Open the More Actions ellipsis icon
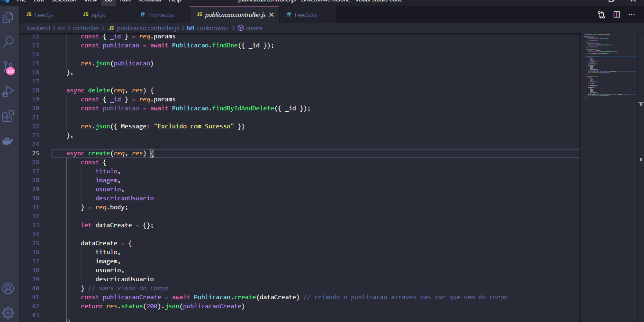This screenshot has width=644, height=322. coord(632,15)
